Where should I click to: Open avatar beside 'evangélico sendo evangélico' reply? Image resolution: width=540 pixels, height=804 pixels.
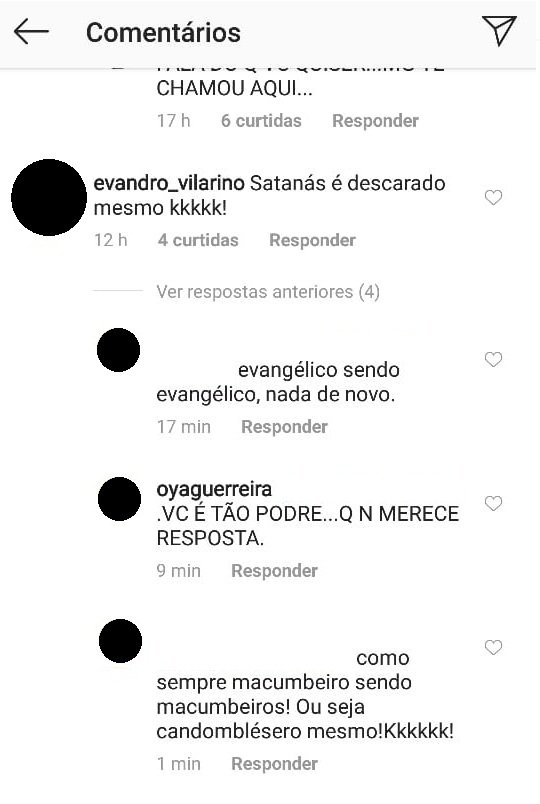(x=118, y=350)
